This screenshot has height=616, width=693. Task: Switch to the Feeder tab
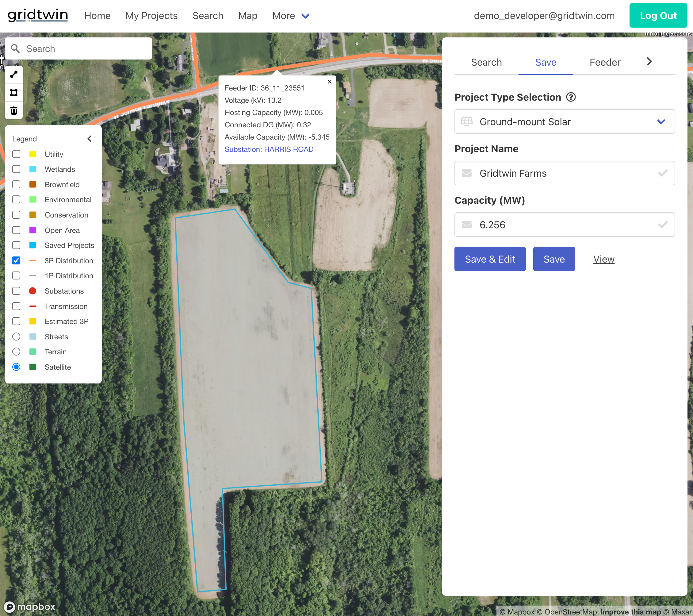pos(605,62)
